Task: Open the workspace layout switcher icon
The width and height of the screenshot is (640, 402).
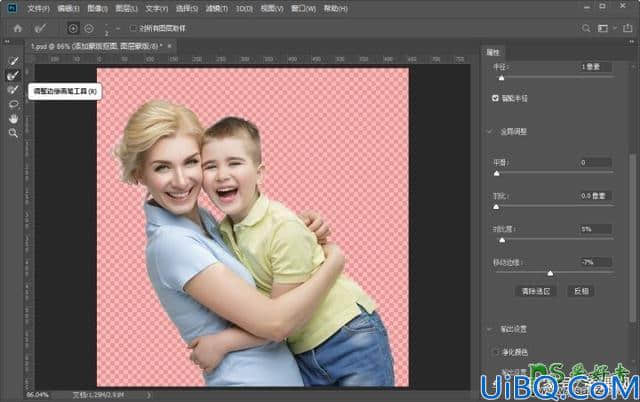Action: coord(603,28)
